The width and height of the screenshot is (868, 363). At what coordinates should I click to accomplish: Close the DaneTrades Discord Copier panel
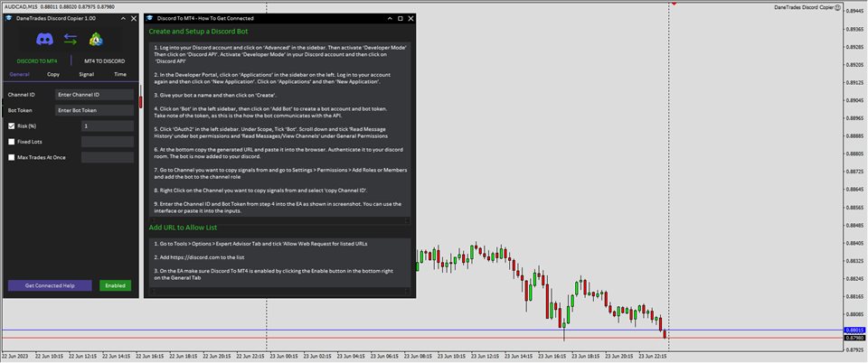click(x=134, y=18)
